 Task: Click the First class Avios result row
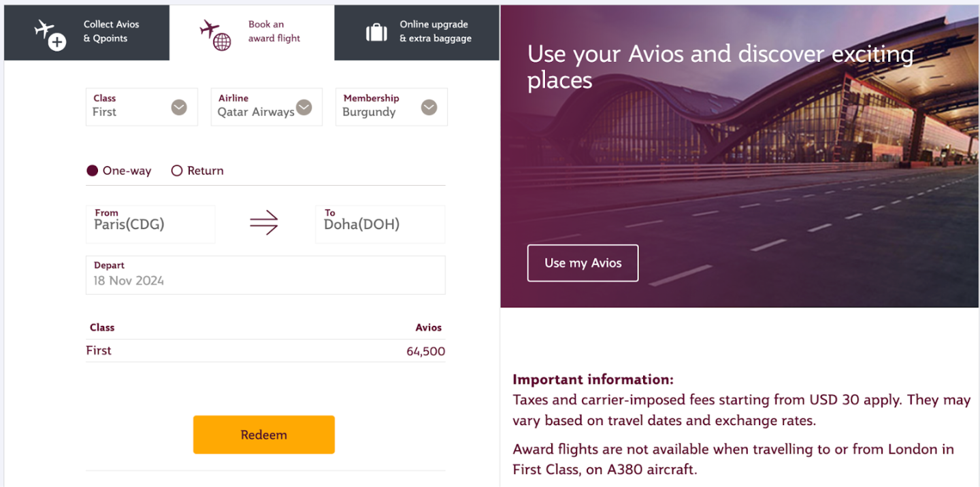click(x=265, y=351)
